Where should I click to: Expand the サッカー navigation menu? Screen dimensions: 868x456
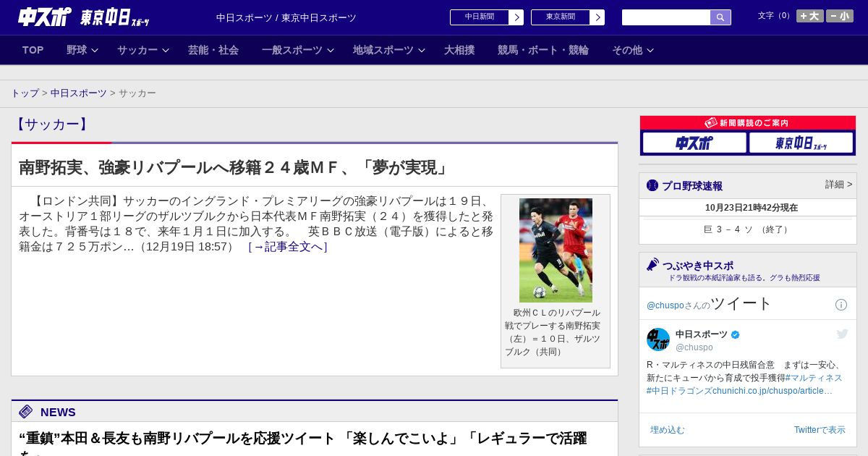click(143, 50)
